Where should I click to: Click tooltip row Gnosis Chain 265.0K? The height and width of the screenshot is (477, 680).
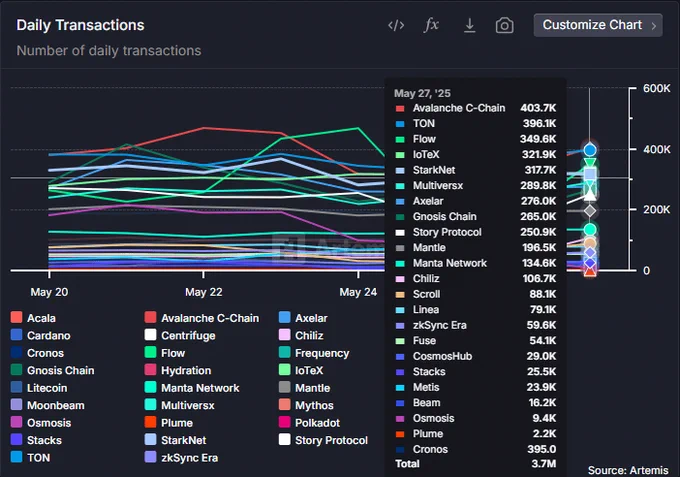pos(476,216)
